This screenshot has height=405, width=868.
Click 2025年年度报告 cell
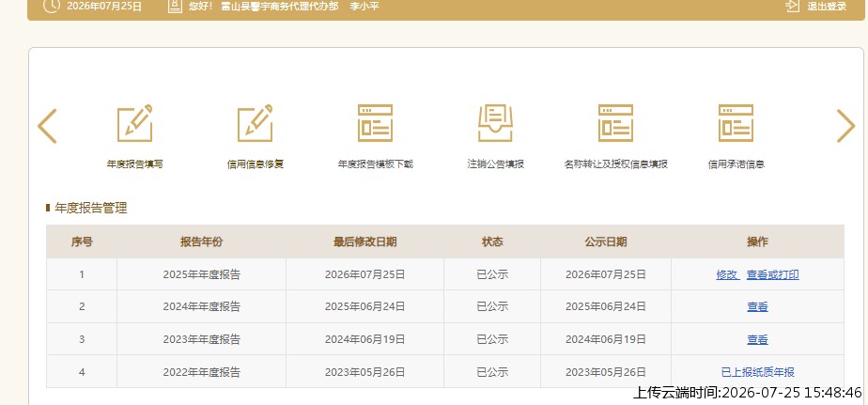pos(201,274)
